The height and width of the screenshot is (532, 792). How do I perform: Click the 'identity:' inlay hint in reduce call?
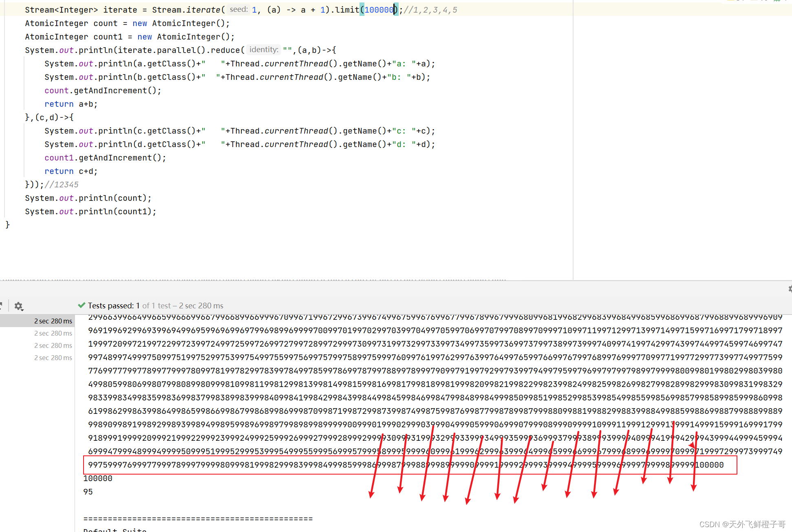(x=264, y=50)
